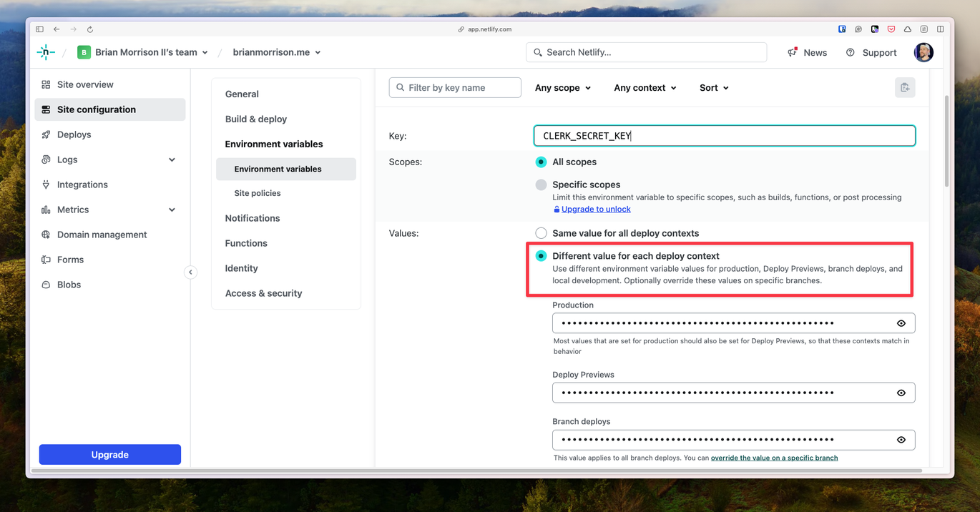The height and width of the screenshot is (512, 980).
Task: Select Site configuration in the sidebar
Action: click(110, 109)
